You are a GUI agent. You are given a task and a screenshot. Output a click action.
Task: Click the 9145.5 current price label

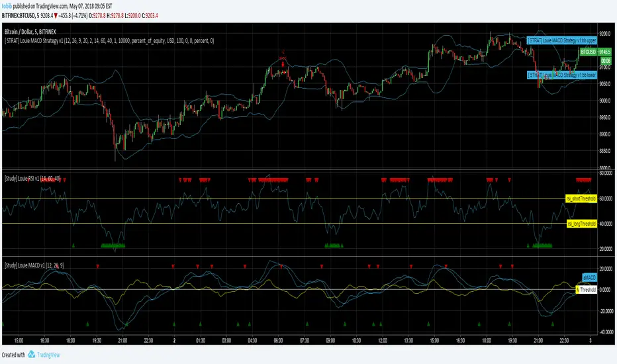coord(604,52)
